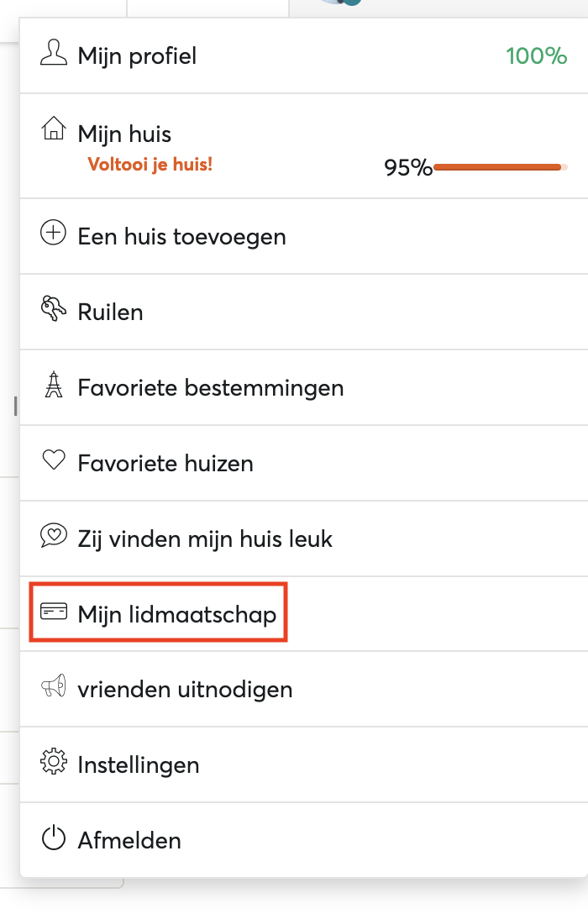Click the person icon beside Mijn profiel

tap(53, 52)
